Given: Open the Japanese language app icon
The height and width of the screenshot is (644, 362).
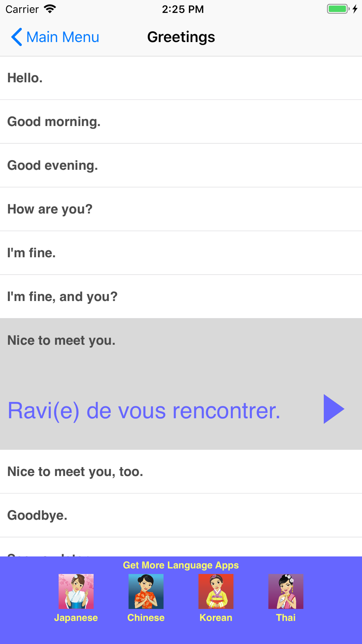Looking at the screenshot, I should [x=76, y=591].
